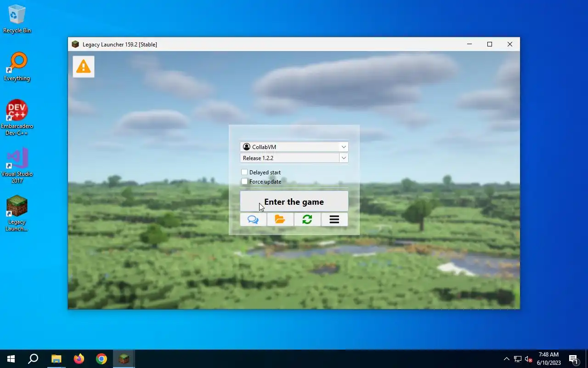Select the Visual Studio 2017 desktop shortcut

pyautogui.click(x=17, y=166)
